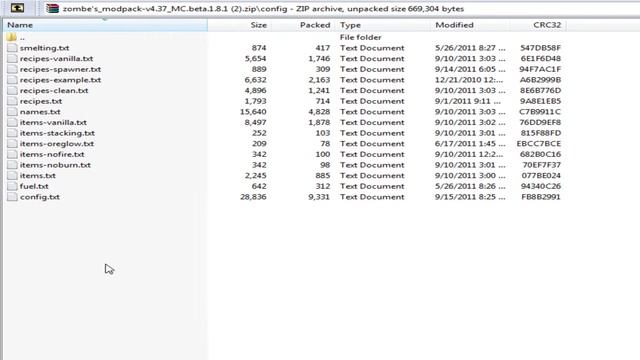Viewport: 640px width, 360px height.
Task: Click the 'File folder' type label
Action: point(360,37)
